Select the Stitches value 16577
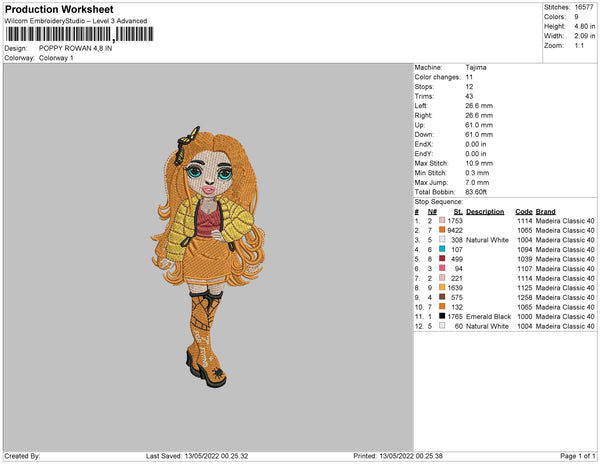 584,7
